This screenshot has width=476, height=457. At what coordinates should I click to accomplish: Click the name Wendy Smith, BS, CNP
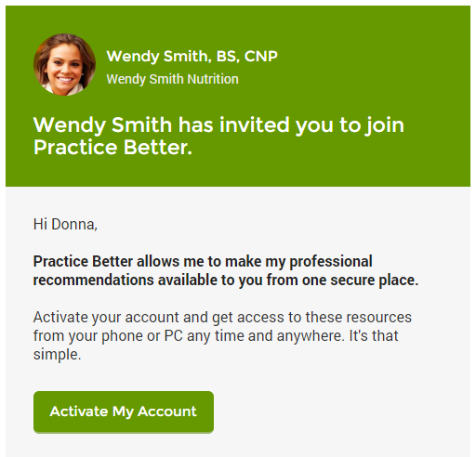(x=192, y=57)
